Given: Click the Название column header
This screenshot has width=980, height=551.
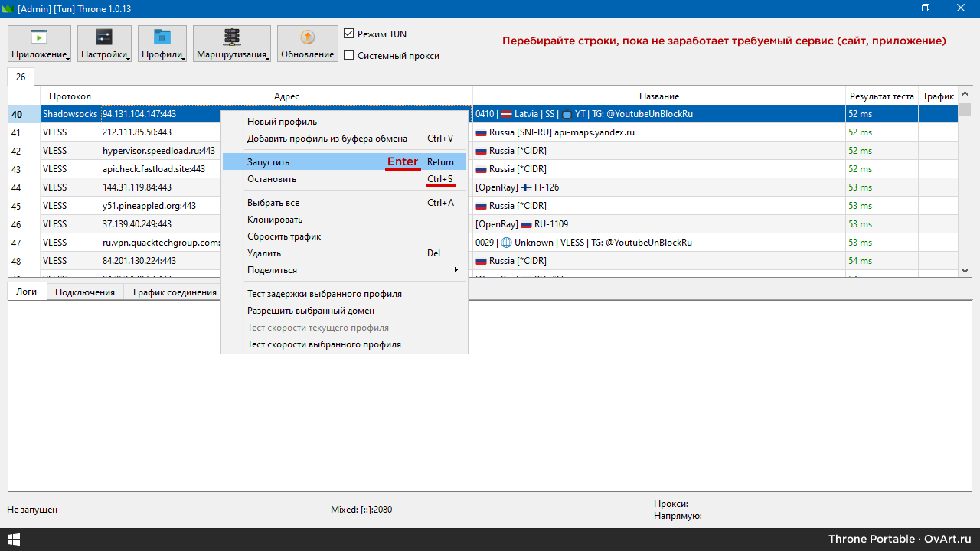Looking at the screenshot, I should pyautogui.click(x=658, y=96).
